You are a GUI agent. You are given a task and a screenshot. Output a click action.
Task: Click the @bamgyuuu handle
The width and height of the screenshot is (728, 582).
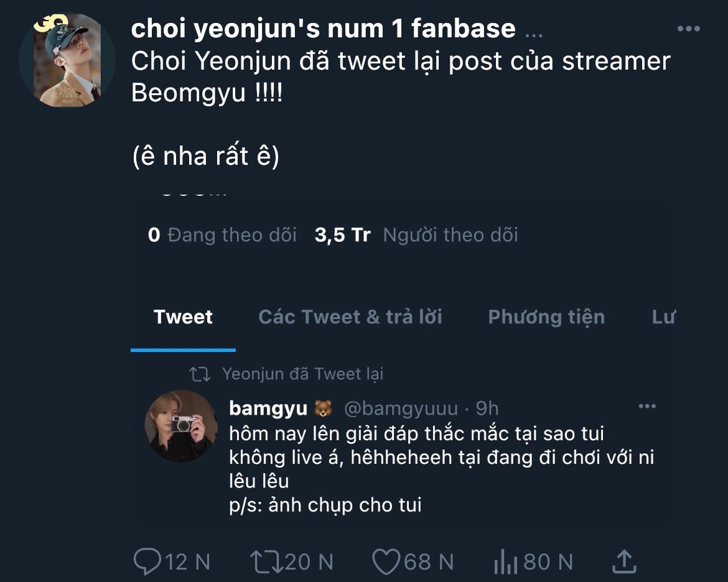pyautogui.click(x=401, y=409)
